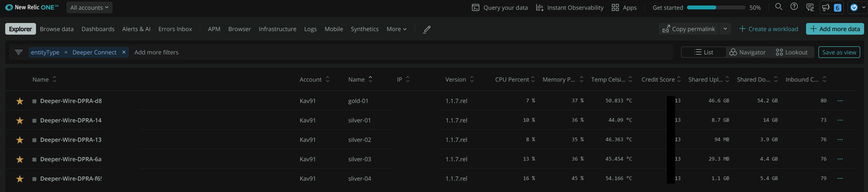The height and width of the screenshot is (192, 868).
Task: Click the Add more filters field
Action: coord(156,52)
